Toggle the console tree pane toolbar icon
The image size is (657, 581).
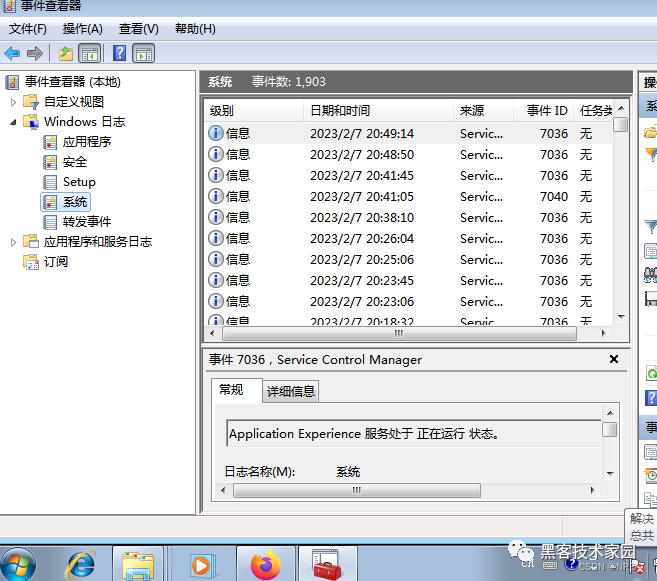(90, 53)
